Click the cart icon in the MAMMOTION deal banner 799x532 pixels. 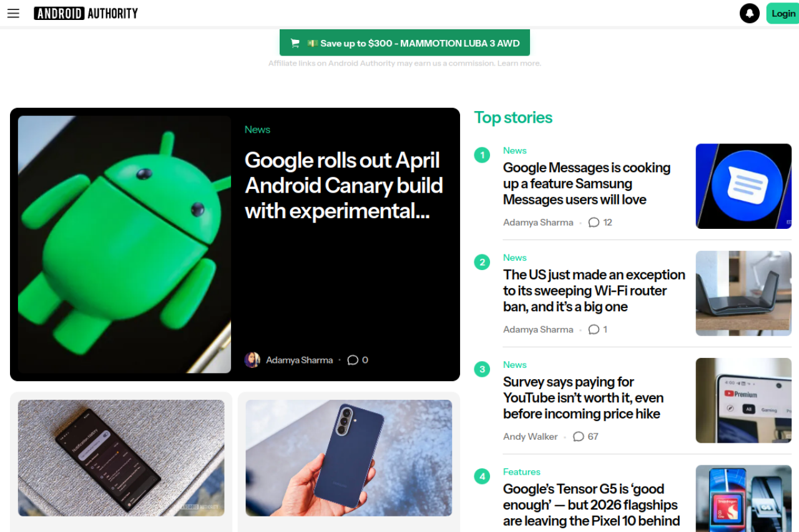tap(295, 43)
